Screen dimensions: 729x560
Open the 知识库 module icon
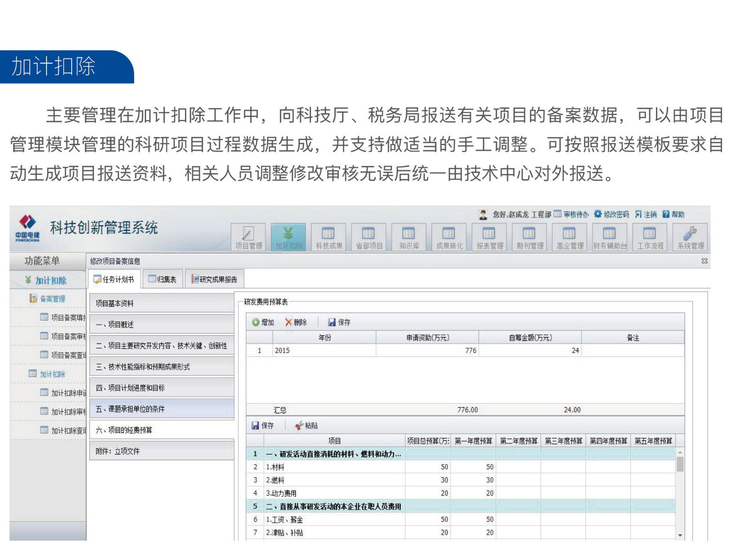pyautogui.click(x=408, y=237)
